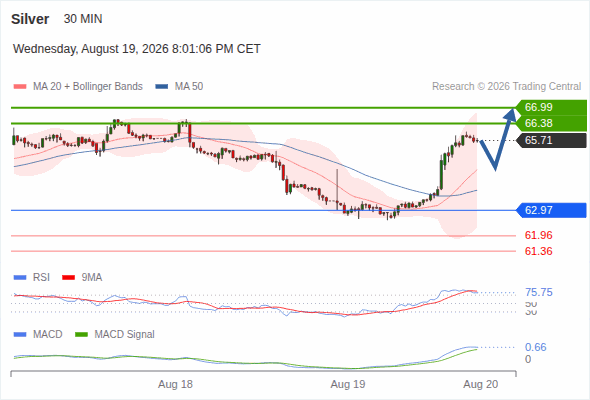Click the red MA 20 Bollinger Bands swatch
590x400 pixels.
(x=20, y=87)
